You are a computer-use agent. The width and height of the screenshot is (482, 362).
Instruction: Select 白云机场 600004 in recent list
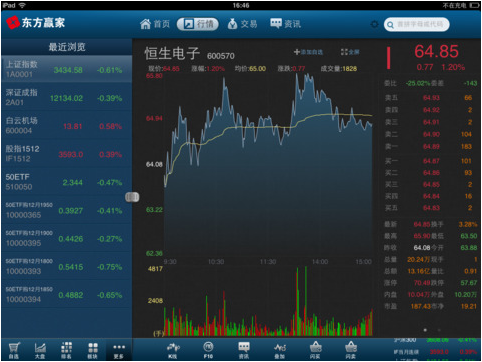point(67,125)
